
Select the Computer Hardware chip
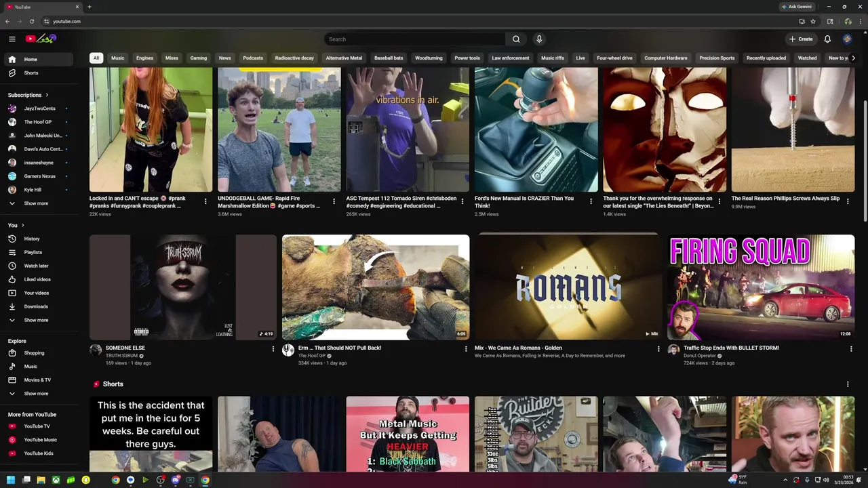click(x=666, y=58)
